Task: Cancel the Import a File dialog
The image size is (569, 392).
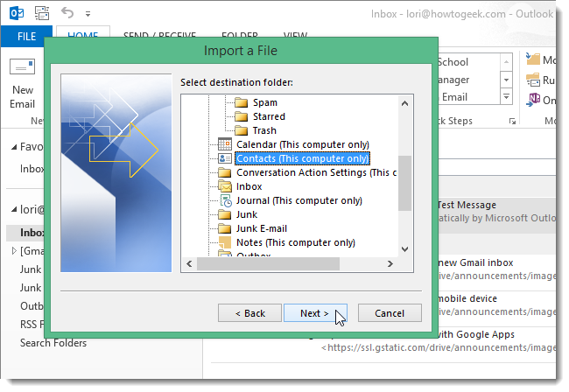Action: pos(390,313)
